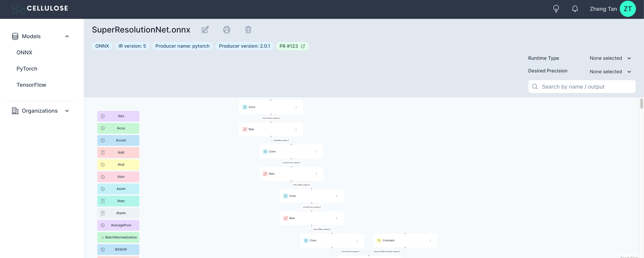The image size is (644, 258).
Task: Click the Models database icon
Action: coord(15,37)
